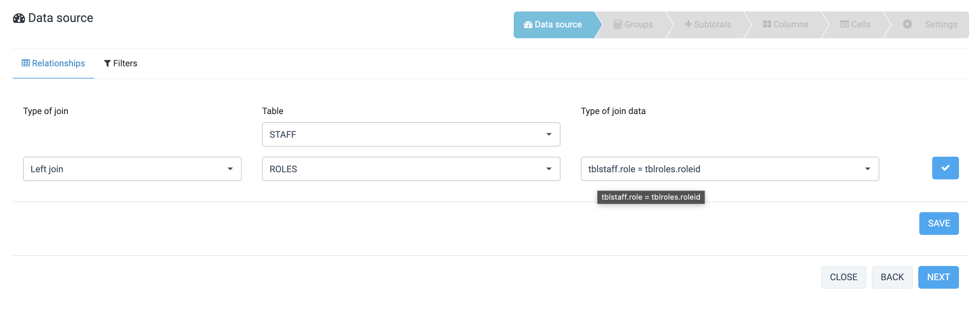Go to the Data source wizard step
The image size is (980, 310).
point(553,25)
